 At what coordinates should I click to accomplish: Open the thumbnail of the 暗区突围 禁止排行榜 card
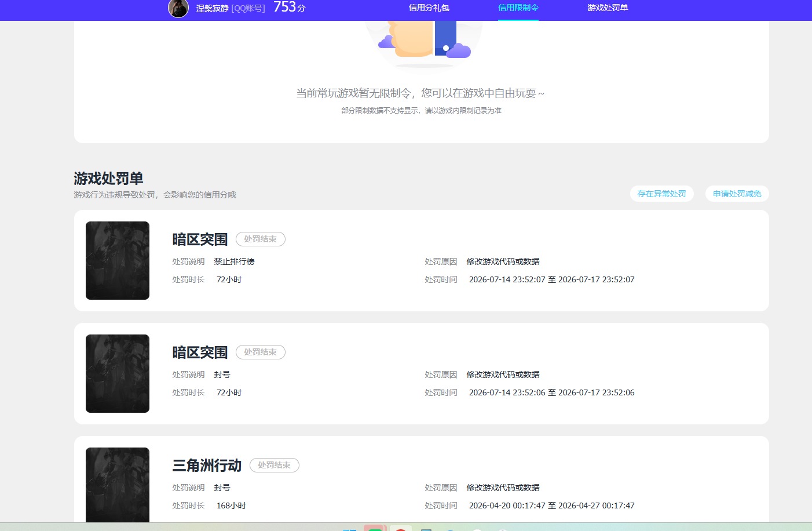pyautogui.click(x=118, y=261)
